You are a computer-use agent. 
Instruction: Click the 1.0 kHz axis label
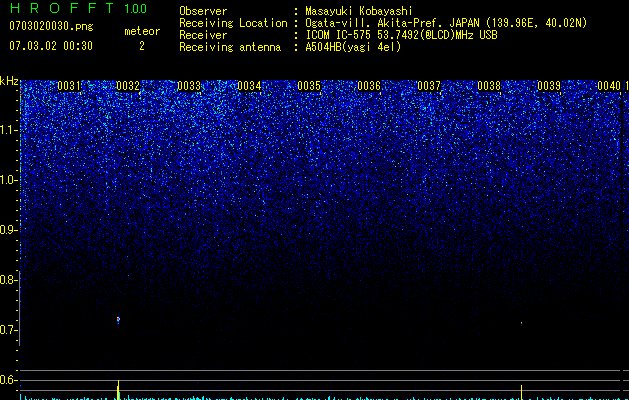click(x=8, y=180)
